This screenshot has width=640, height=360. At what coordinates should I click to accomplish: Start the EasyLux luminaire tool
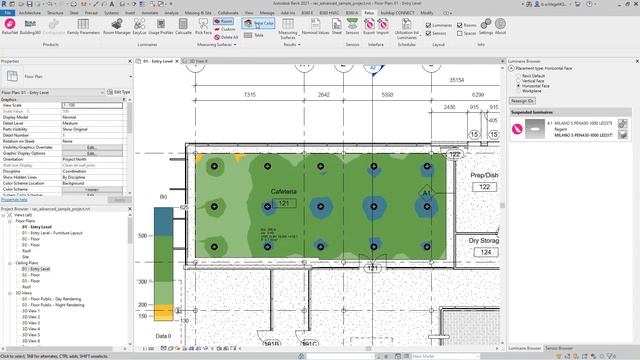point(139,26)
